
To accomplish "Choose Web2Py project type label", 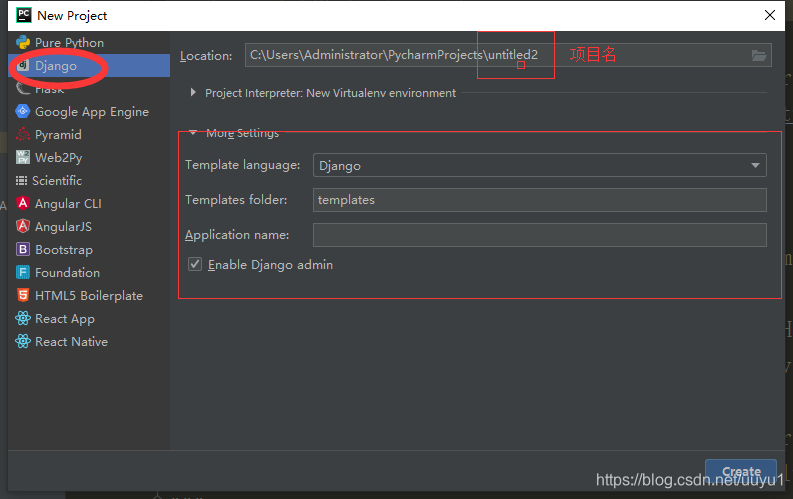I will pyautogui.click(x=59, y=157).
